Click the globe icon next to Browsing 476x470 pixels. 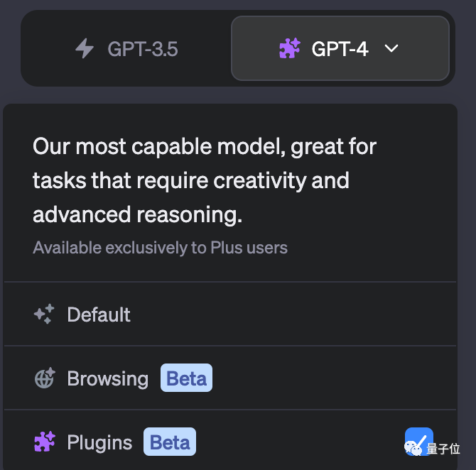tap(45, 378)
